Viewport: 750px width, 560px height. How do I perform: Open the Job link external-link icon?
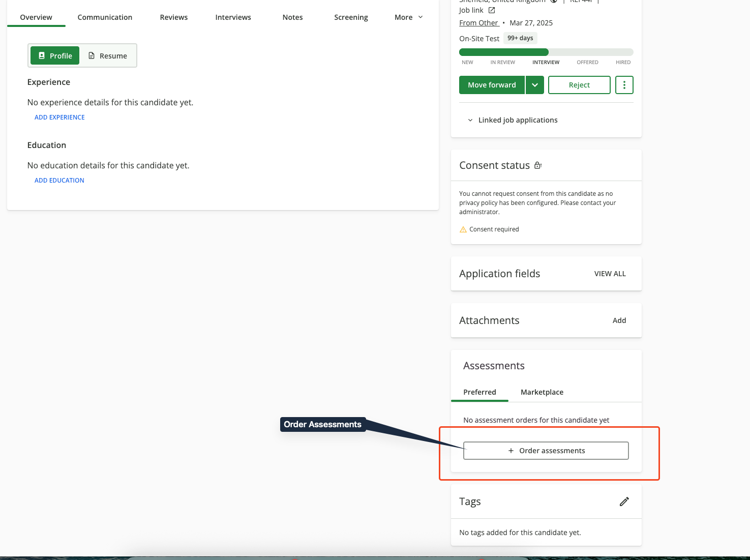click(x=491, y=10)
